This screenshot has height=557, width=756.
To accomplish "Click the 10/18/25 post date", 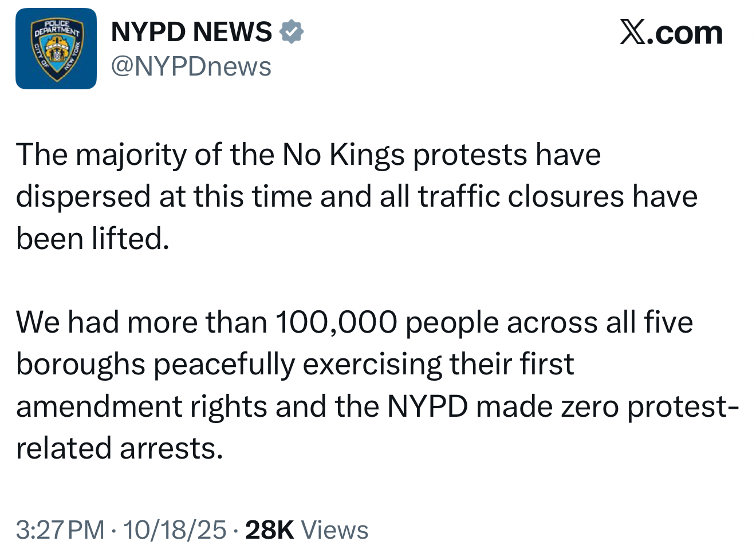I will [175, 530].
